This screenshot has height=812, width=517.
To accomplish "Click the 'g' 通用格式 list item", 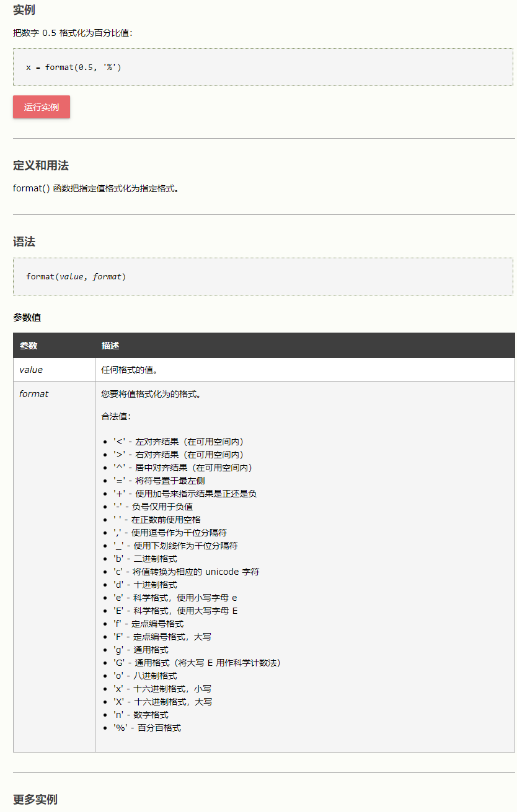I will tap(141, 650).
